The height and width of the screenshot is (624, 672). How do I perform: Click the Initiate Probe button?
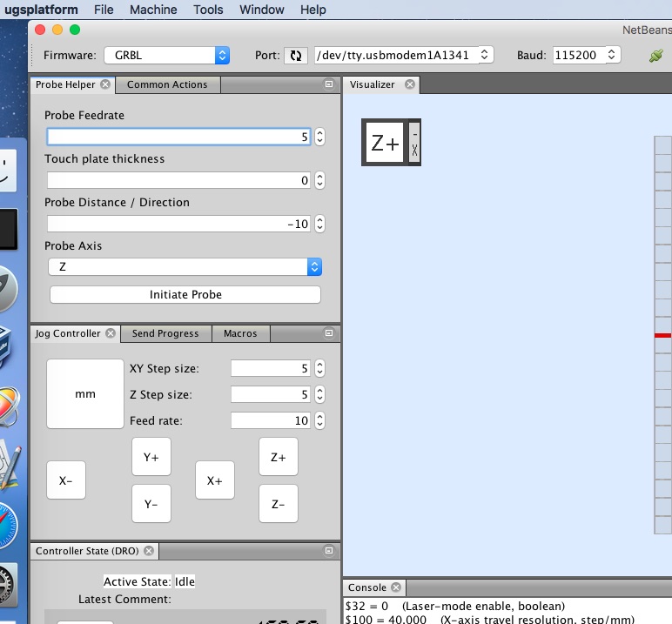tap(185, 294)
